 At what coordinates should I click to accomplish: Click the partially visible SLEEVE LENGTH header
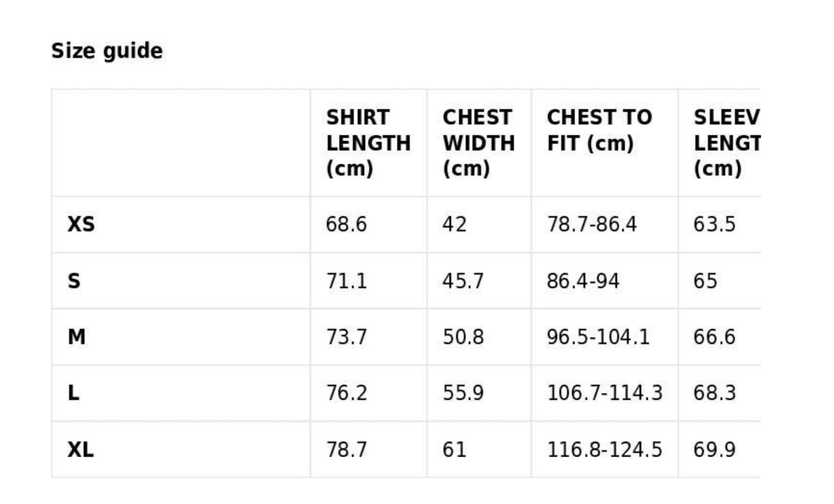[727, 143]
